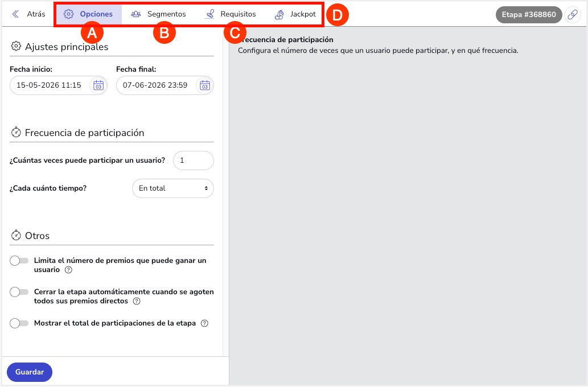Show help for Cerrar la etapa automáticamente
Viewport: 588px width, 387px height.
[x=137, y=301]
